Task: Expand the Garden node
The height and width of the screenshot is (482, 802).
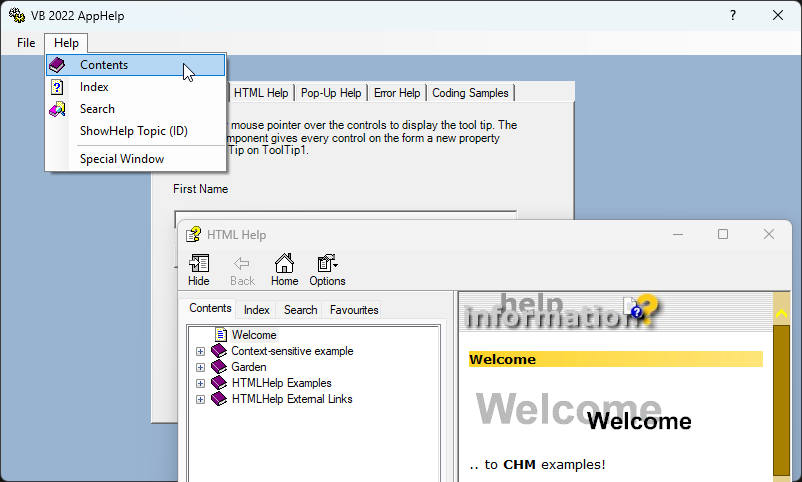Action: pos(200,367)
